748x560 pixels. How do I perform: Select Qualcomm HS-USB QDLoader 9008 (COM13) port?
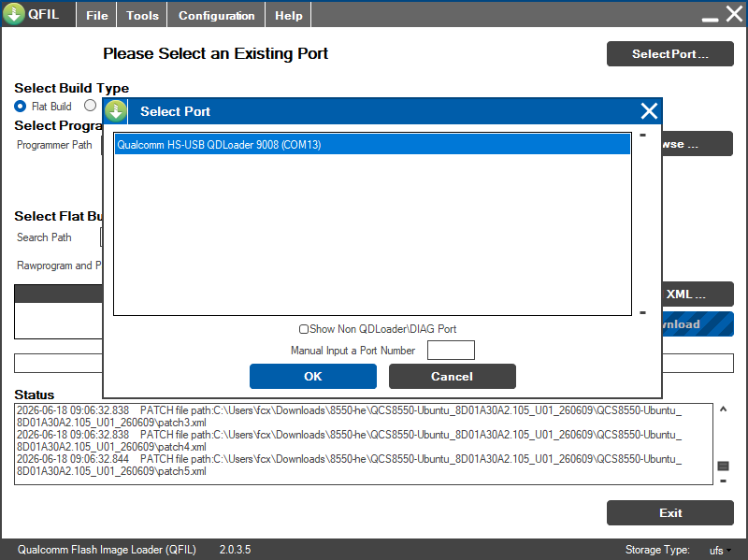click(372, 145)
